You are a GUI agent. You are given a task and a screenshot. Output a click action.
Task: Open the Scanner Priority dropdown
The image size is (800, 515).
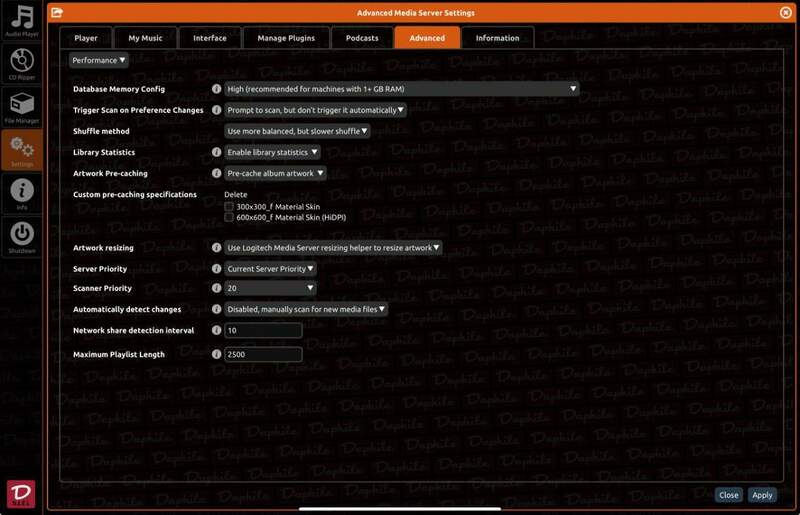click(270, 288)
